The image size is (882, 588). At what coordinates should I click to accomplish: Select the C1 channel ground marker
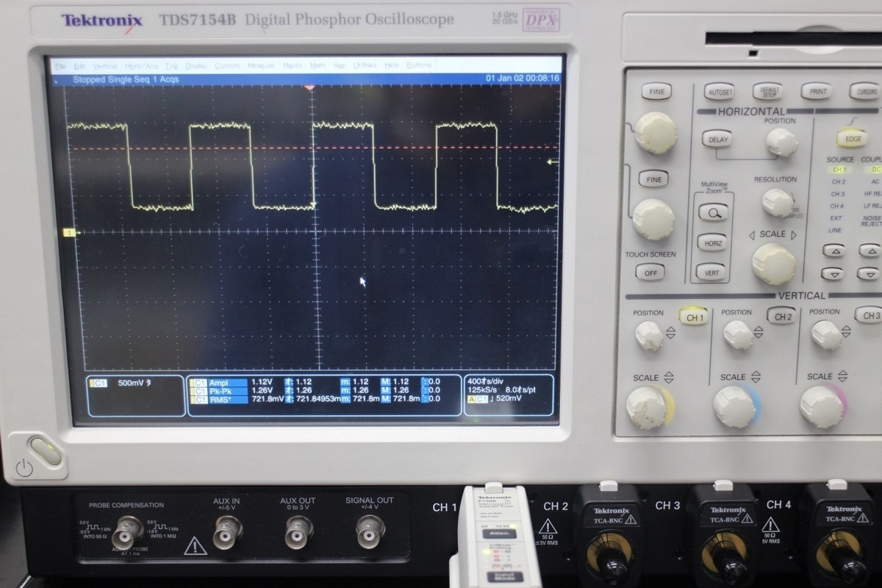(x=70, y=233)
